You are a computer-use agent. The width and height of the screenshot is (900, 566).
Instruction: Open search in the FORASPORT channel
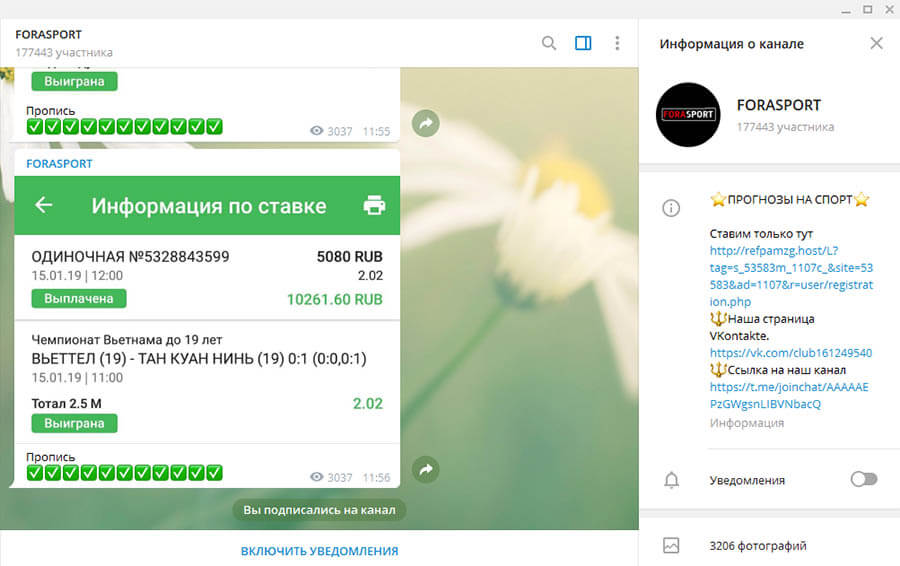tap(549, 43)
